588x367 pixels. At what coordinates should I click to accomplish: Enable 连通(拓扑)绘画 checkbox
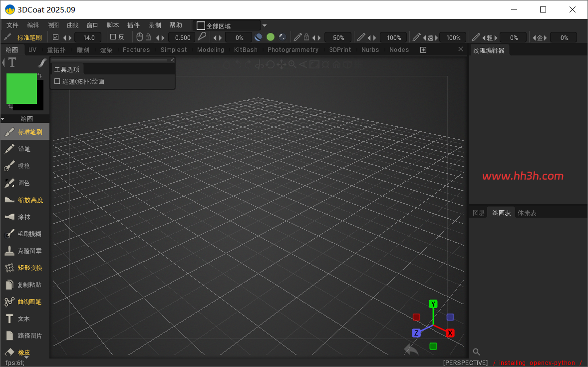click(57, 81)
